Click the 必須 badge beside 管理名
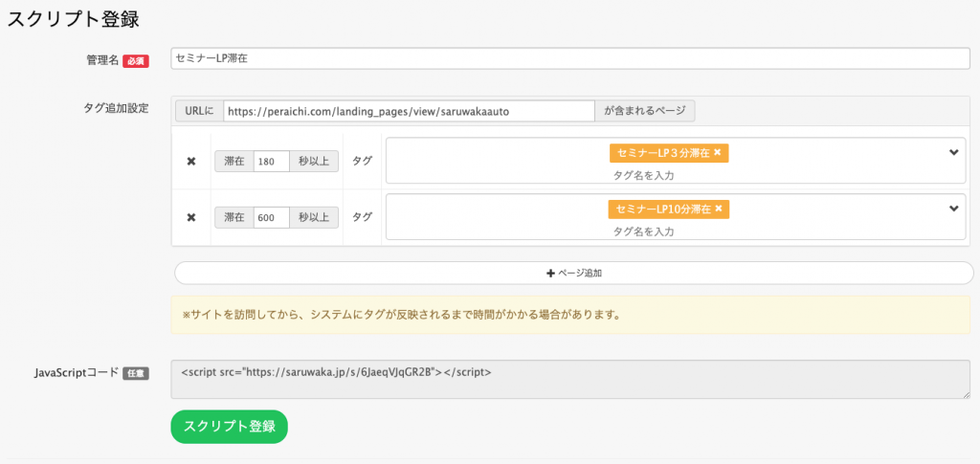 click(x=136, y=60)
